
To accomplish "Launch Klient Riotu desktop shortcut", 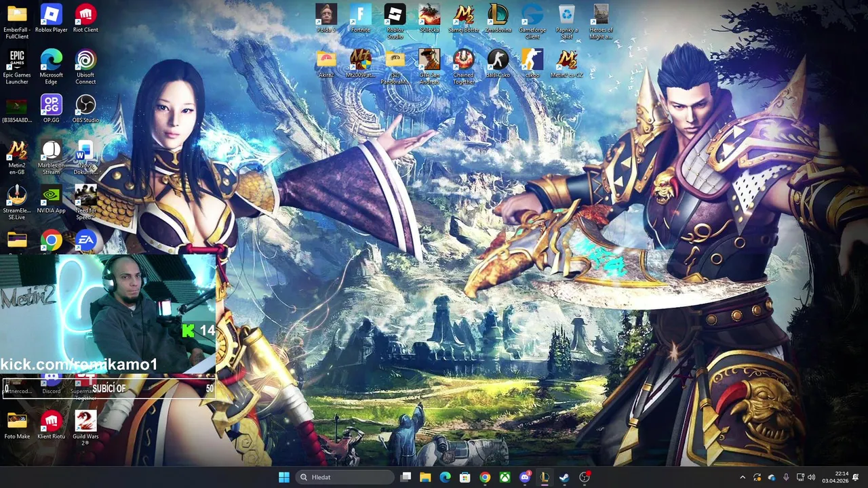I will tap(52, 425).
